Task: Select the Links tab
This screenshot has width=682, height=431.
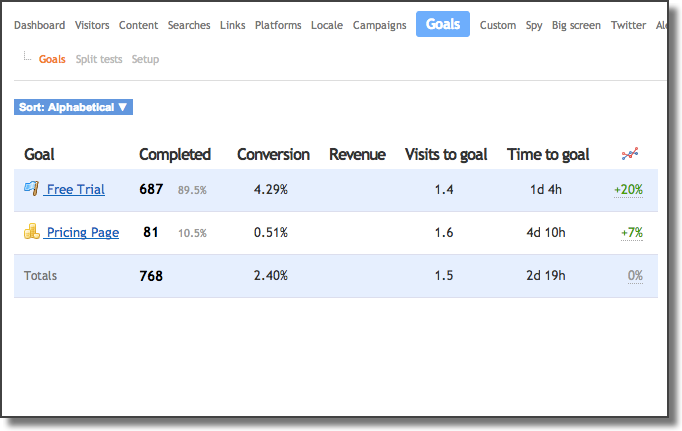Action: coord(232,25)
